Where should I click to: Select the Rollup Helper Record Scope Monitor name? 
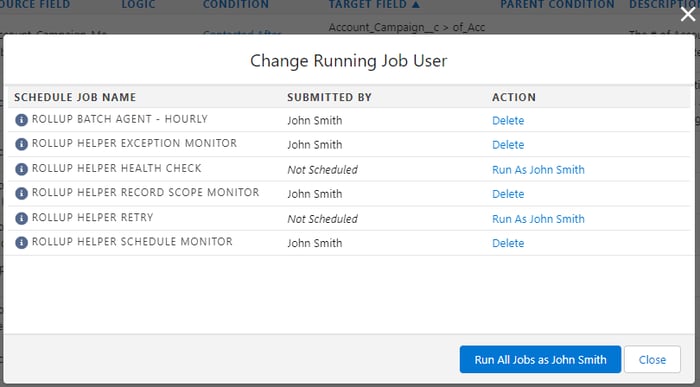[146, 192]
